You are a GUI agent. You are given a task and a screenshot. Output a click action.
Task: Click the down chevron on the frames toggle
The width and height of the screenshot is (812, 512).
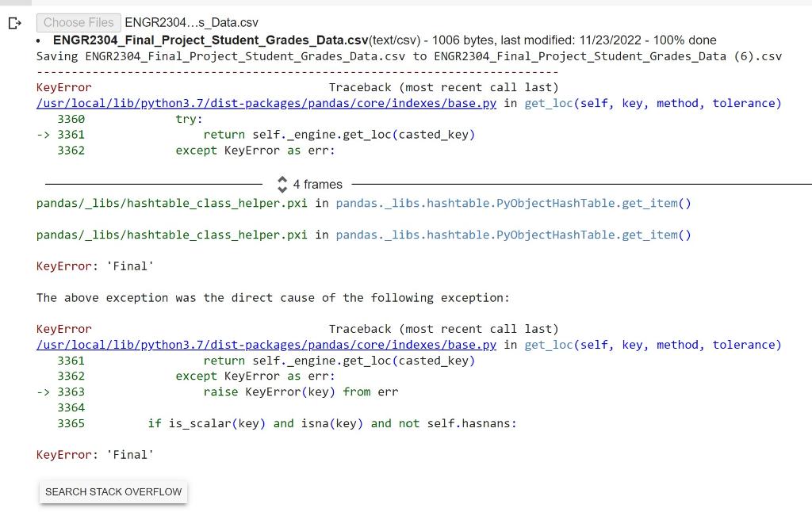[282, 188]
